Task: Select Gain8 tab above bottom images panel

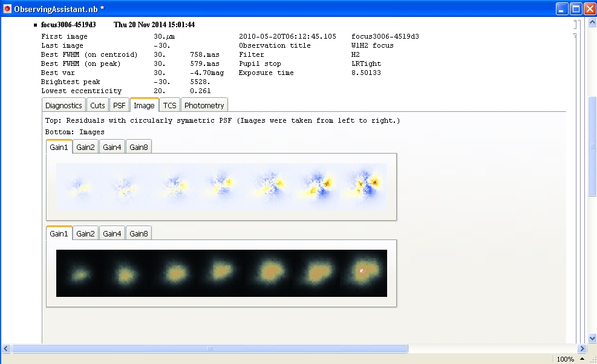Action: pos(139,233)
